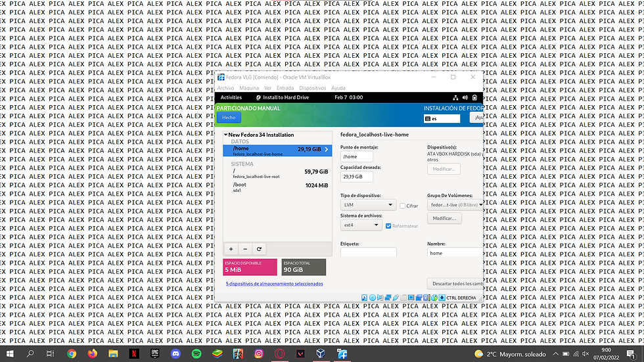This screenshot has height=362, width=644.
Task: Select the / root partition row
Action: point(277,173)
